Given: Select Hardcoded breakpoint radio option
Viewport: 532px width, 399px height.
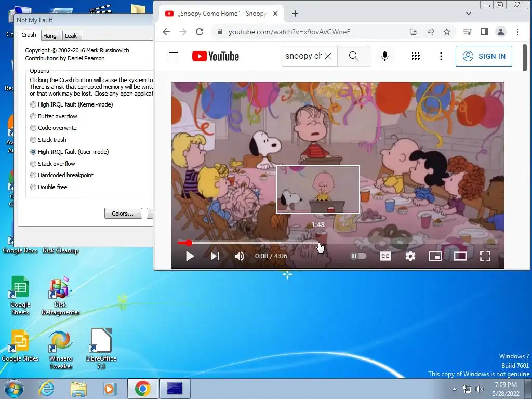Looking at the screenshot, I should 62,175.
